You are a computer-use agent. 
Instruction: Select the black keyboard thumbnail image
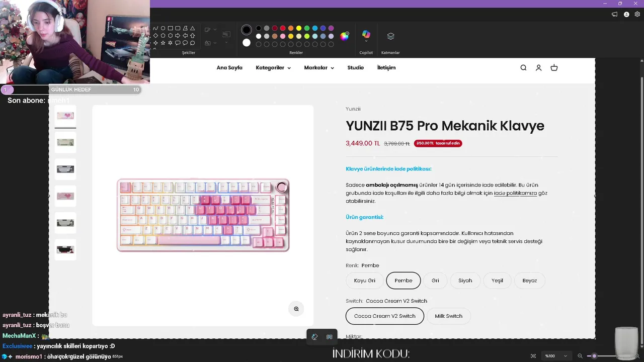click(65, 249)
